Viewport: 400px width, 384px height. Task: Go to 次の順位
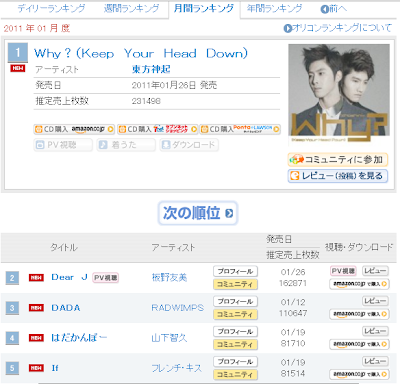198,213
